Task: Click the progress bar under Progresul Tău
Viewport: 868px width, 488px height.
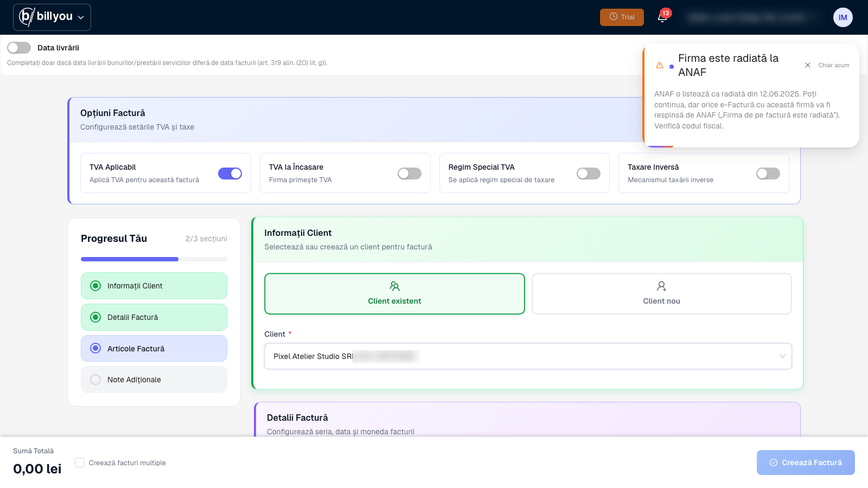Action: 154,259
